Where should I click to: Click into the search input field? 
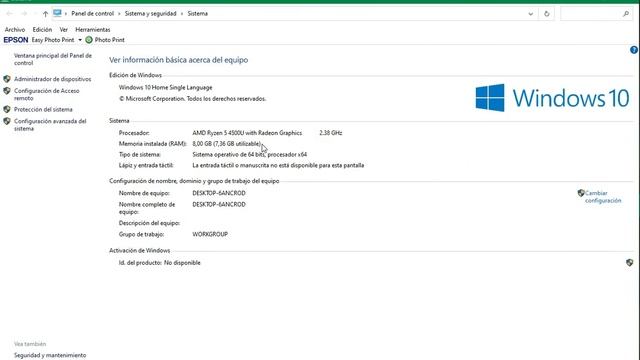[591, 13]
